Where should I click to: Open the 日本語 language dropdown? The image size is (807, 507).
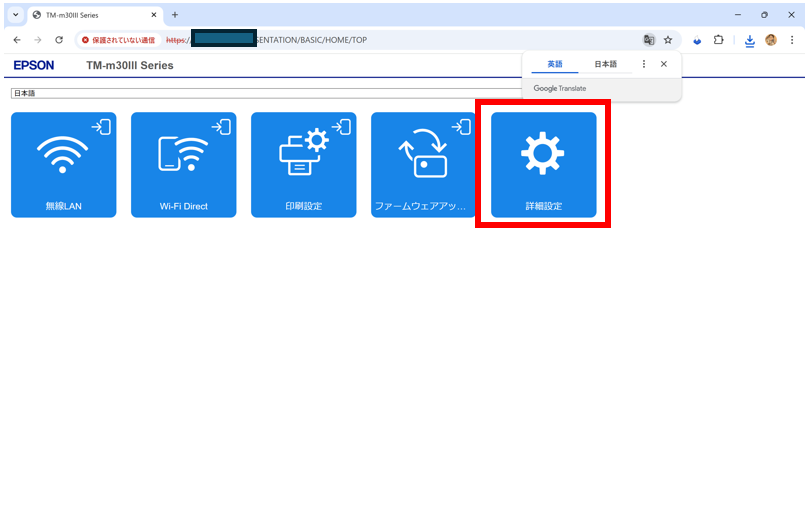point(266,93)
